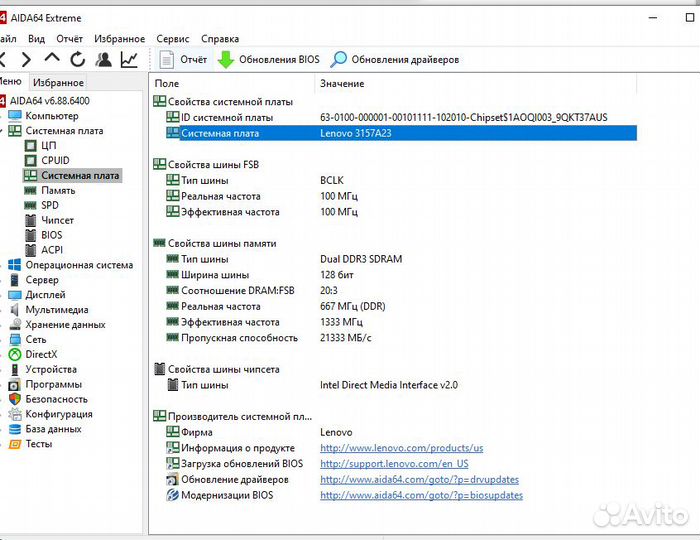Screen dimensions: 700x540
Task: Select Тесты tree item
Action: [x=39, y=444]
